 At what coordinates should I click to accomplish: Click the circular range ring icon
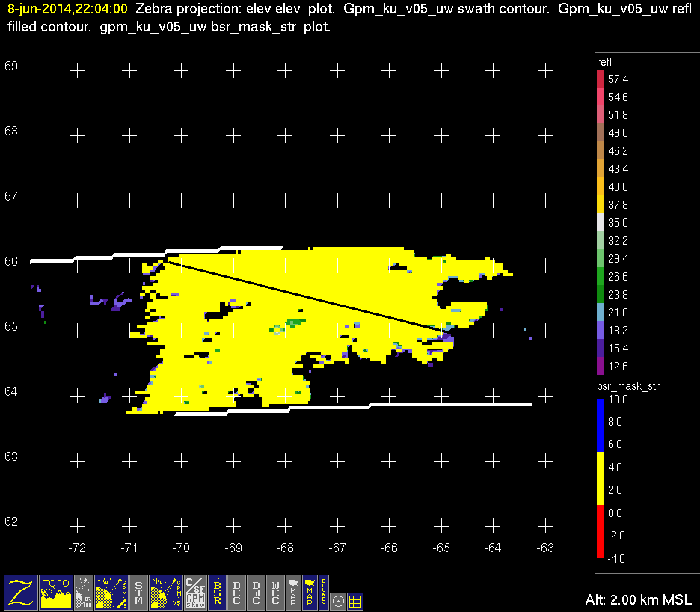click(x=339, y=600)
